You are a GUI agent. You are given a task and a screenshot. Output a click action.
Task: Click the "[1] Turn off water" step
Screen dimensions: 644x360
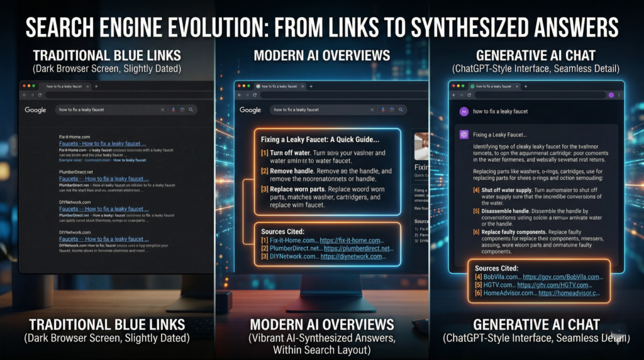pyautogui.click(x=323, y=157)
